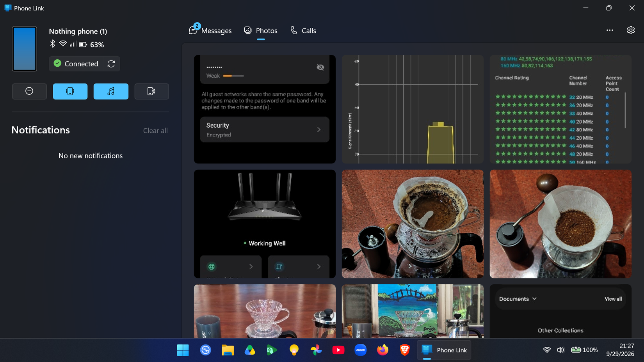Launch File Explorer from taskbar
Viewport: 644px width, 362px height.
pyautogui.click(x=228, y=350)
